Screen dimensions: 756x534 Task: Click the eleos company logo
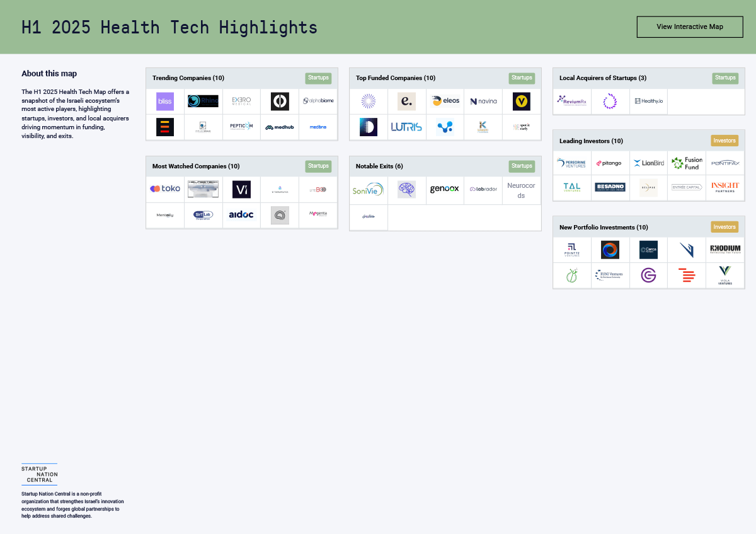tap(445, 101)
